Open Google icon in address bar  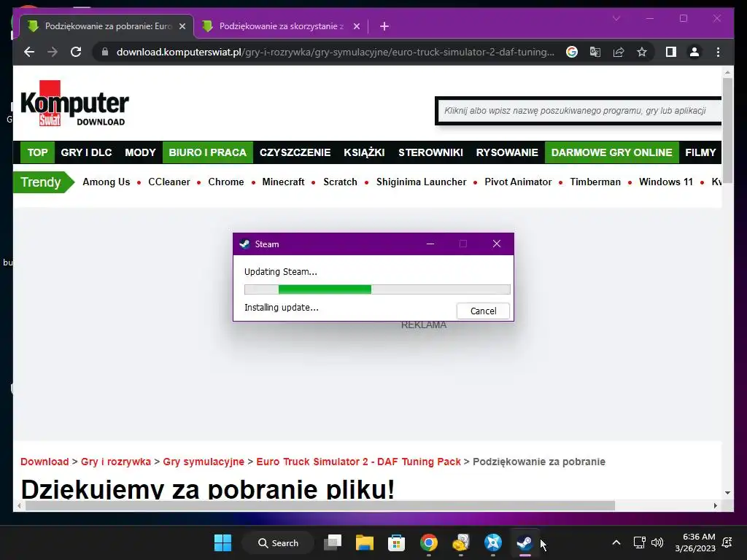572,52
